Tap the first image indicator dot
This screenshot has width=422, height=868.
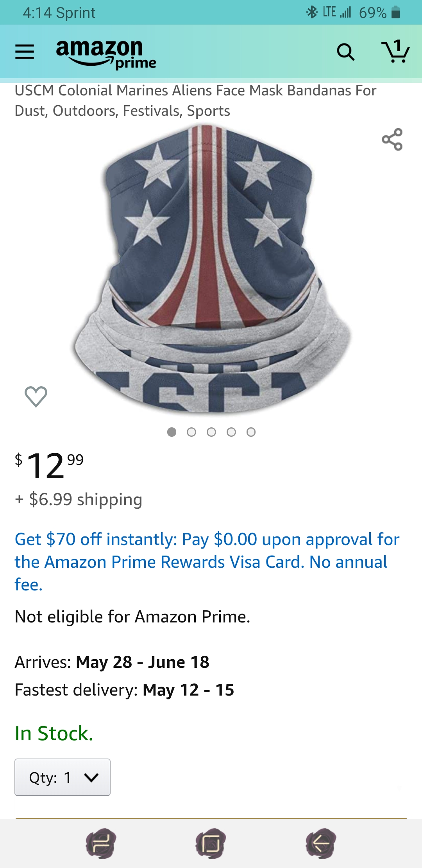coord(172,432)
